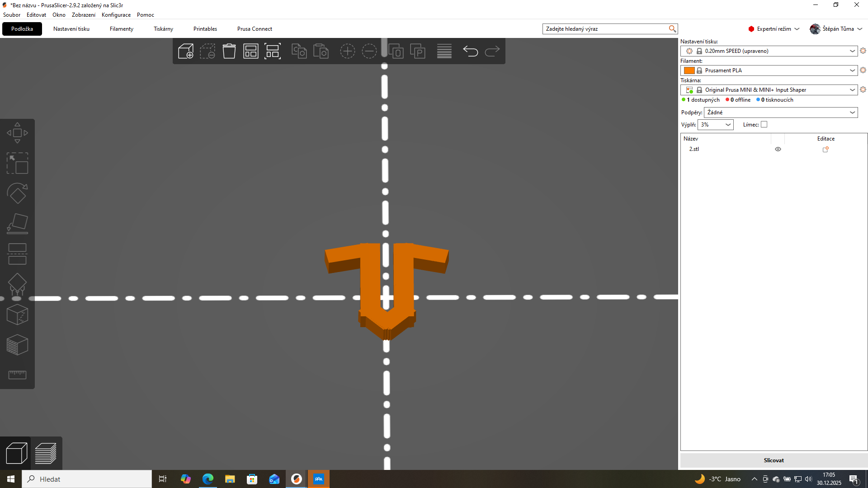Select the Move tool
This screenshot has height=488, width=868.
pyautogui.click(x=17, y=133)
